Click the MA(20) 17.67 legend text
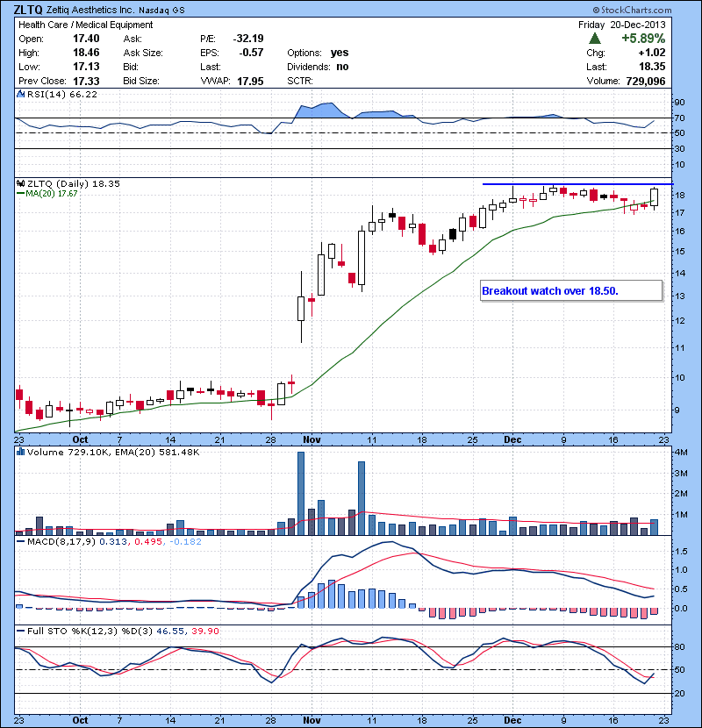This screenshot has width=702, height=728. click(x=52, y=194)
